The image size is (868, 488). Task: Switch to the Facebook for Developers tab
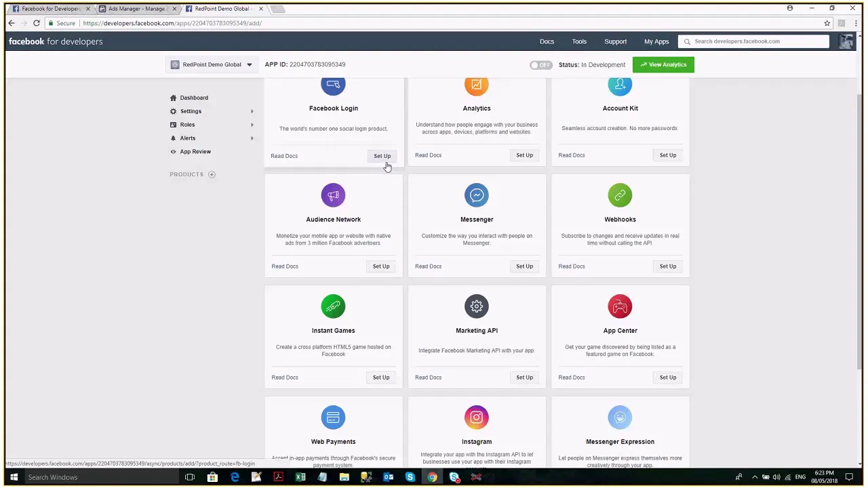51,9
